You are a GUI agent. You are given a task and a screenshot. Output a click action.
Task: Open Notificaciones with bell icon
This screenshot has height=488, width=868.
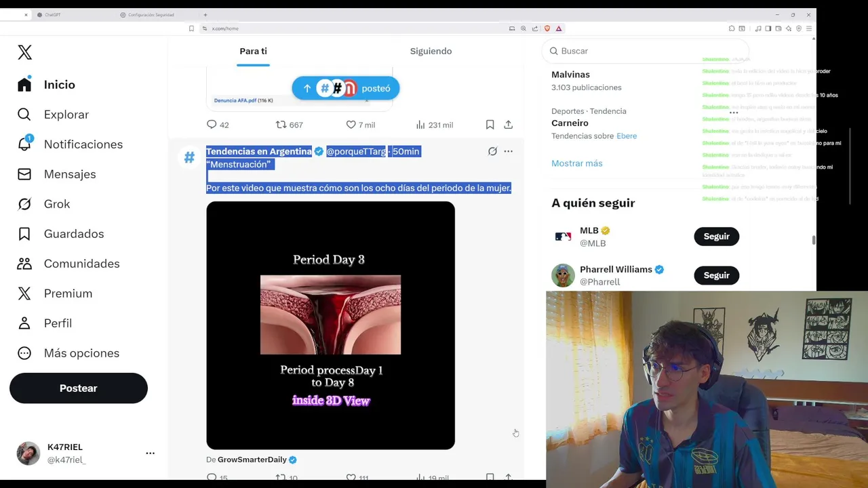(70, 144)
